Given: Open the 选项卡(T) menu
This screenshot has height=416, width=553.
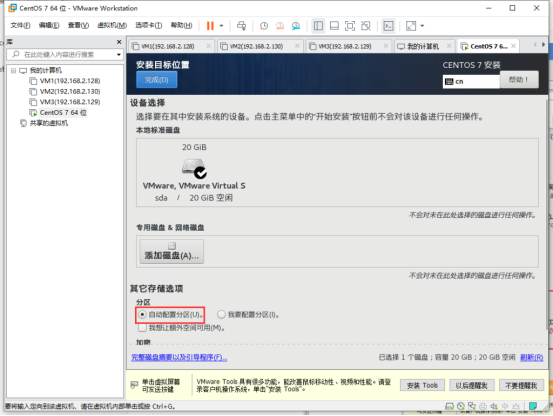Looking at the screenshot, I should coord(148,25).
